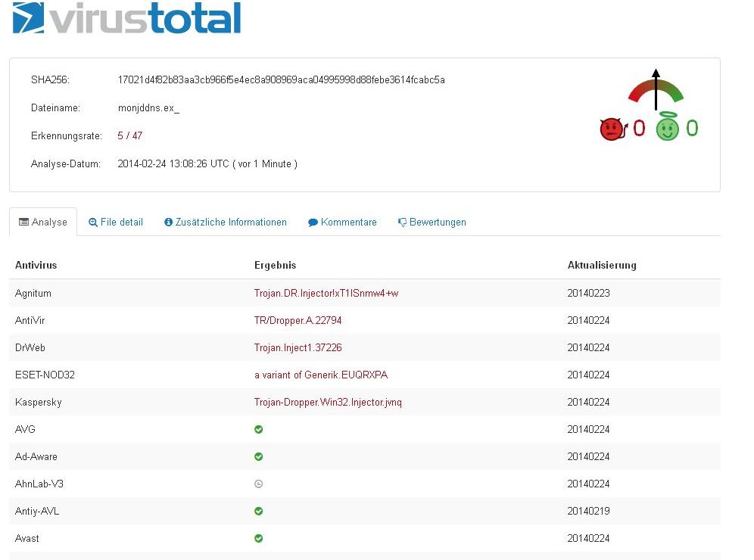Click the green check icon for Ad-Aware
Image resolution: width=754 pixels, height=560 pixels.
pyautogui.click(x=259, y=456)
